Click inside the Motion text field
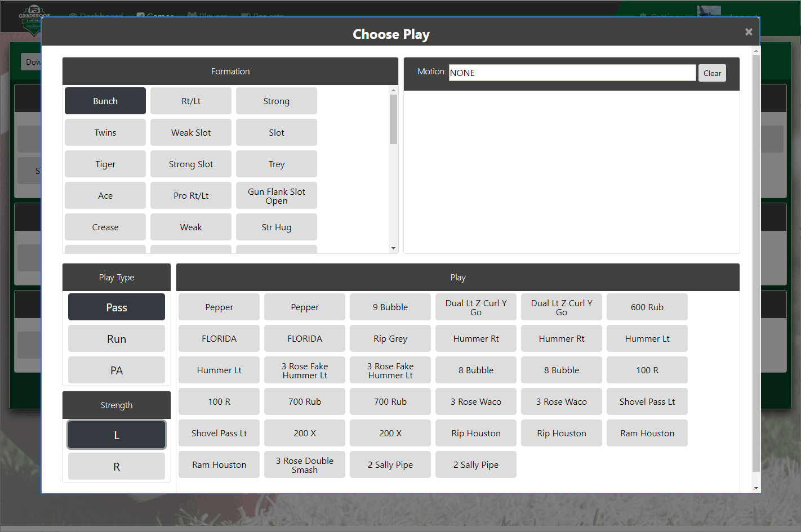801x532 pixels. [572, 73]
